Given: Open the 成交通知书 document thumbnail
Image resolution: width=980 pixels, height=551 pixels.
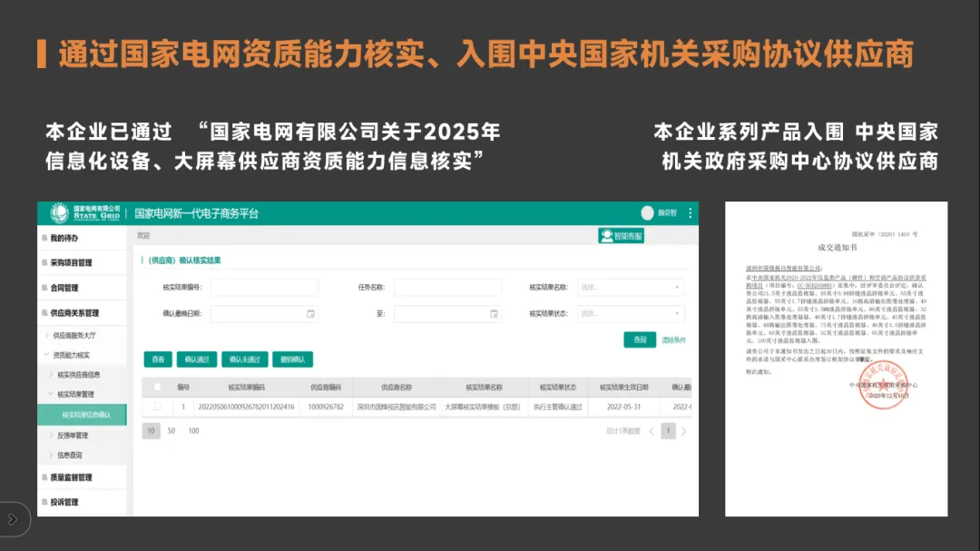Looking at the screenshot, I should coord(837,359).
